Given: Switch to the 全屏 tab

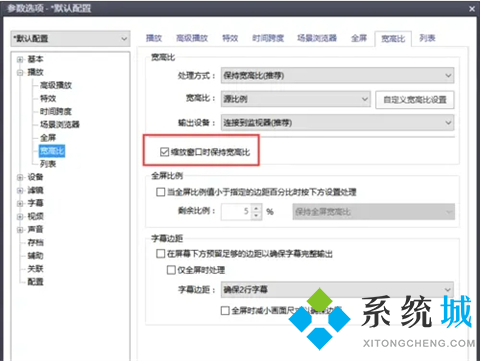Looking at the screenshot, I should pos(359,38).
